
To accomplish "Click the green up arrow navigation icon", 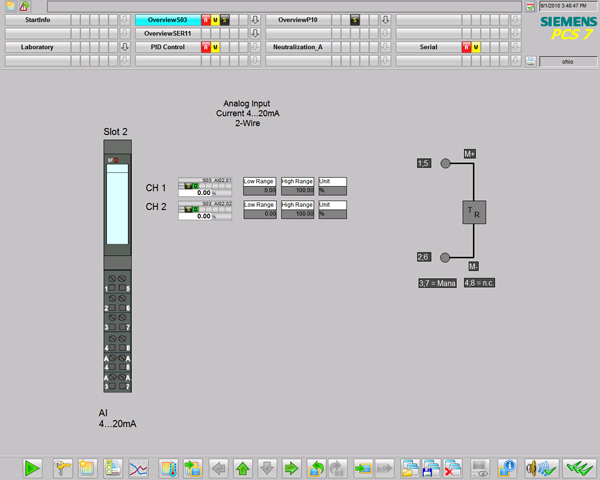I will pyautogui.click(x=242, y=467).
